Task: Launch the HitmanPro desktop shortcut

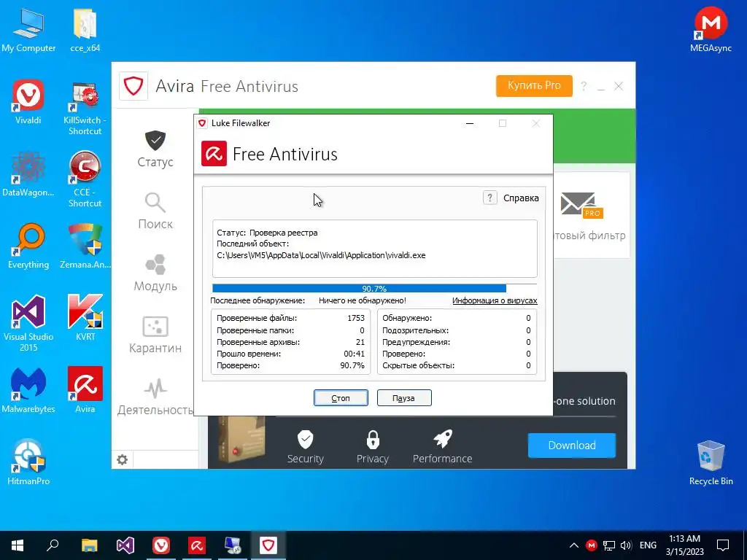Action: coord(28,462)
